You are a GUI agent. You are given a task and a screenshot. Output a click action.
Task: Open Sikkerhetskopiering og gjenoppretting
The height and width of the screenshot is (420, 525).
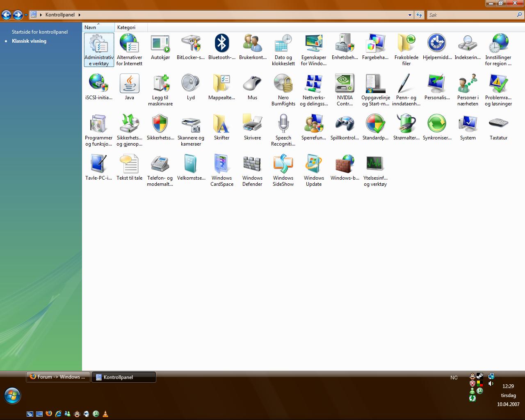point(130,130)
